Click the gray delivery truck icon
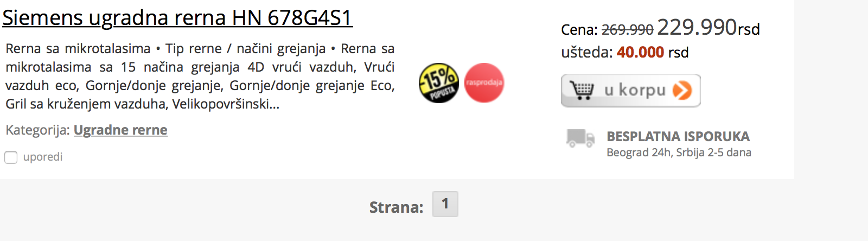The width and height of the screenshot is (868, 241). tap(580, 138)
